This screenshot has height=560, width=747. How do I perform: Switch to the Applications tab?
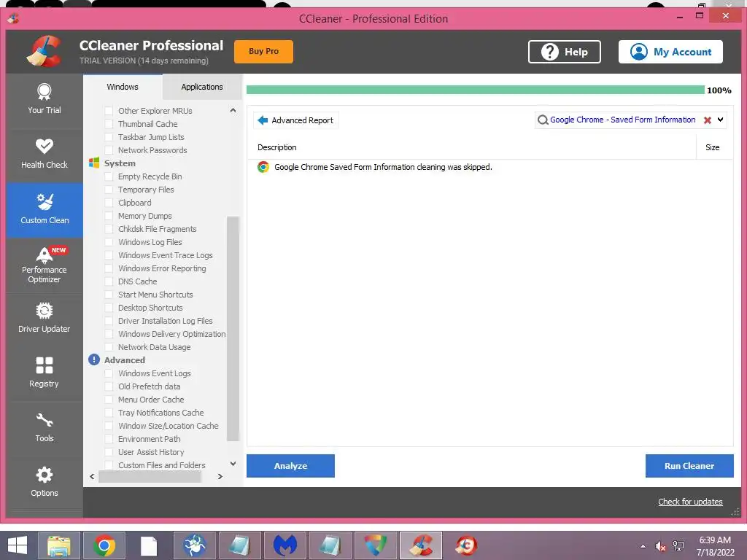202,87
